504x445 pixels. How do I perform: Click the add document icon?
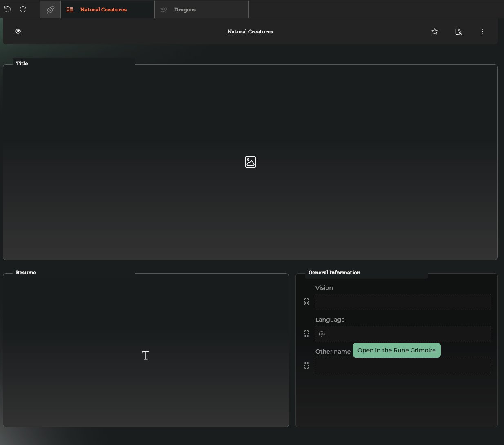coord(459,32)
